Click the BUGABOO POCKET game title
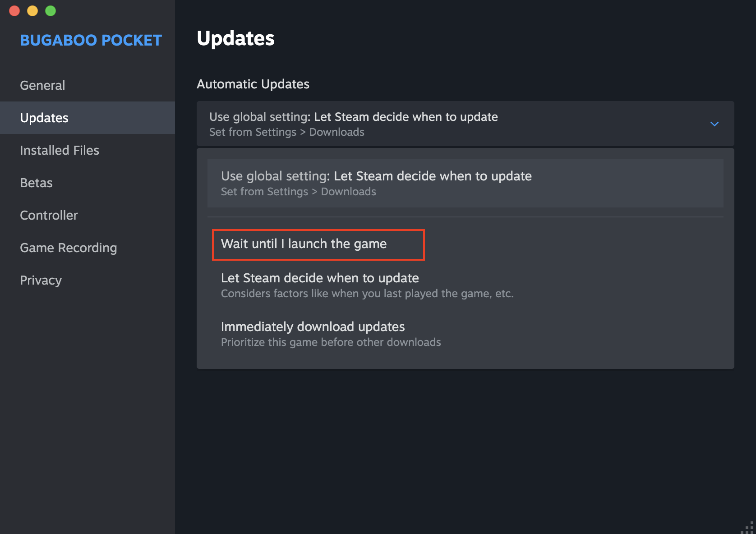The image size is (756, 534). [91, 40]
